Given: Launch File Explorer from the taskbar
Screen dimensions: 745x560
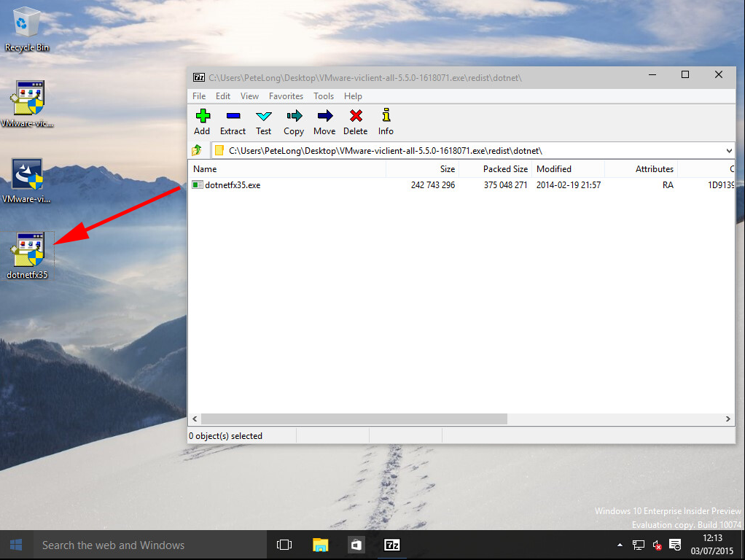Looking at the screenshot, I should coord(320,545).
